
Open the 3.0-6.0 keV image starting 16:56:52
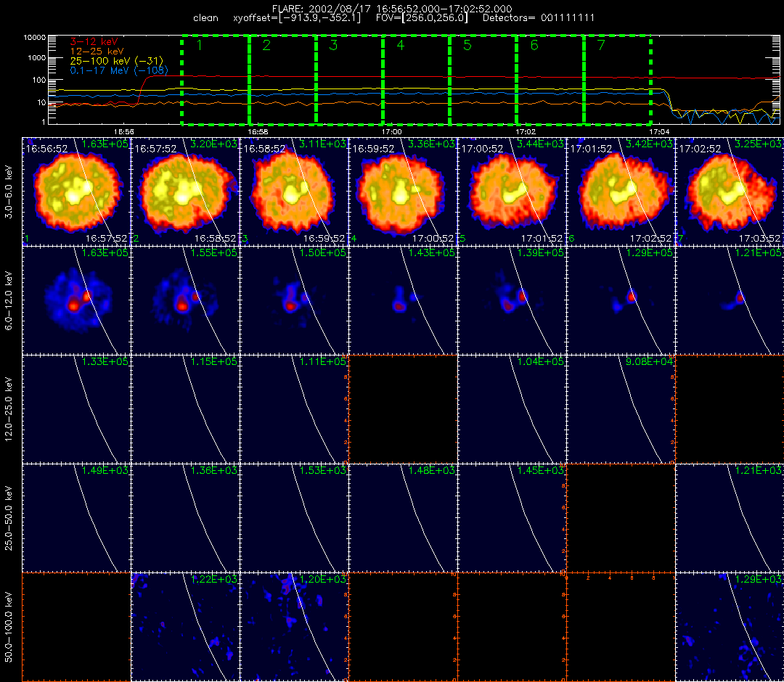[76, 192]
